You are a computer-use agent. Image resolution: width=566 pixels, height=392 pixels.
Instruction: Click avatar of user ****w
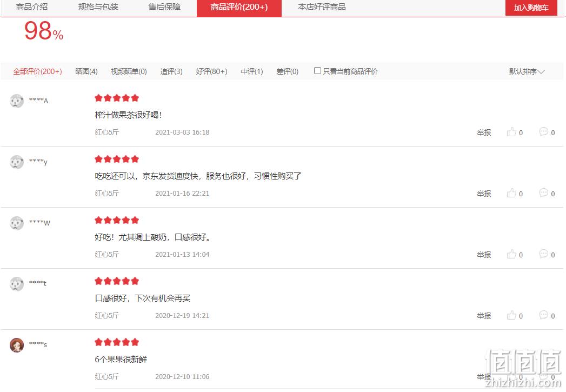(x=17, y=223)
